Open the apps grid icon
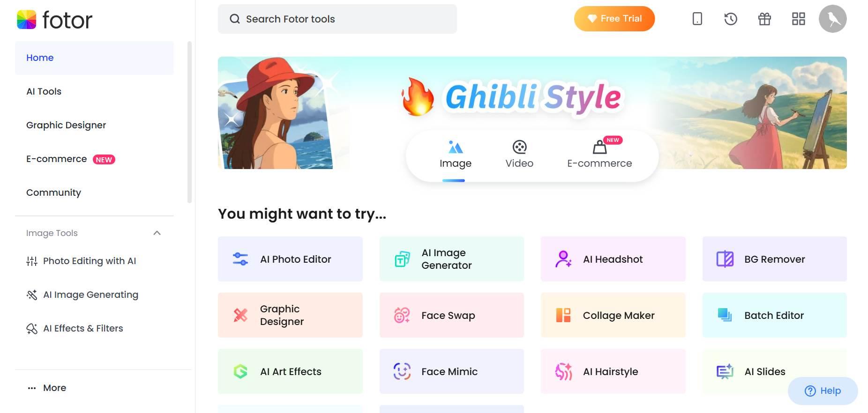This screenshot has width=868, height=413. (798, 19)
